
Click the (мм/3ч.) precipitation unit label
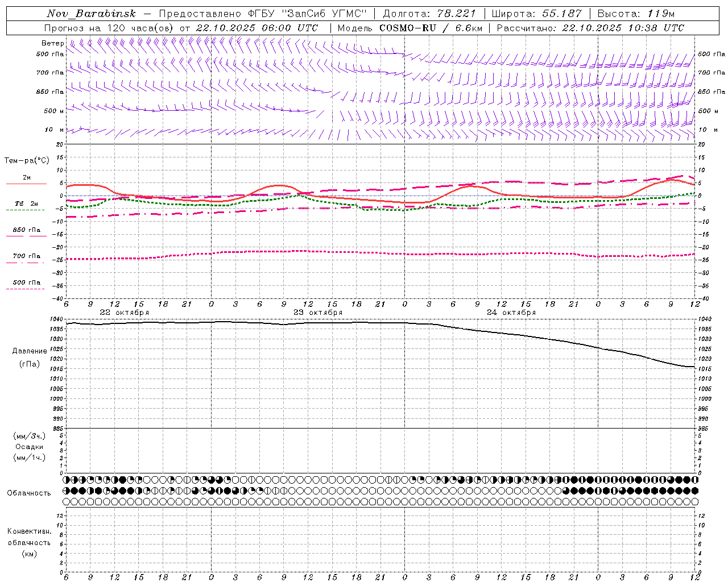[30, 436]
